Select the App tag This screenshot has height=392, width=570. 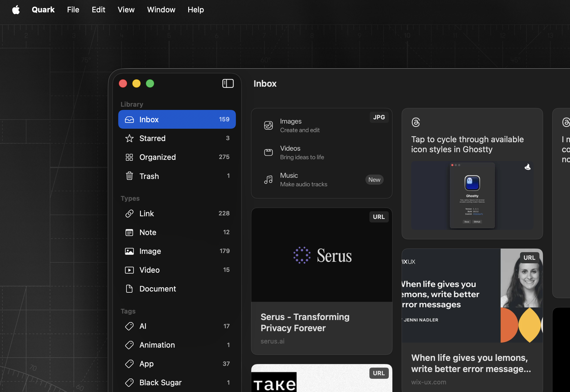(x=177, y=363)
